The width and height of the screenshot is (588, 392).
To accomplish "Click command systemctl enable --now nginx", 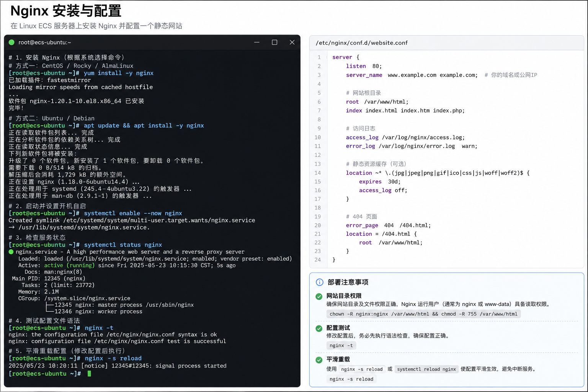I will (133, 213).
